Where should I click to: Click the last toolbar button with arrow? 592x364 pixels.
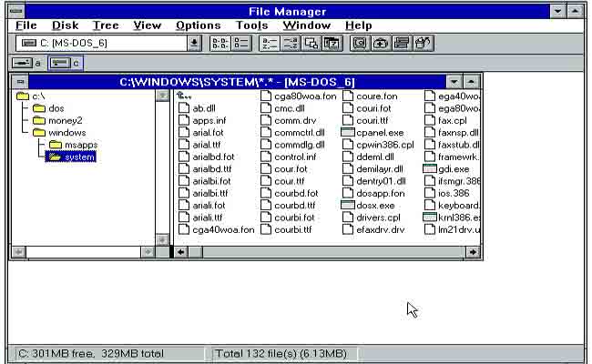click(423, 44)
